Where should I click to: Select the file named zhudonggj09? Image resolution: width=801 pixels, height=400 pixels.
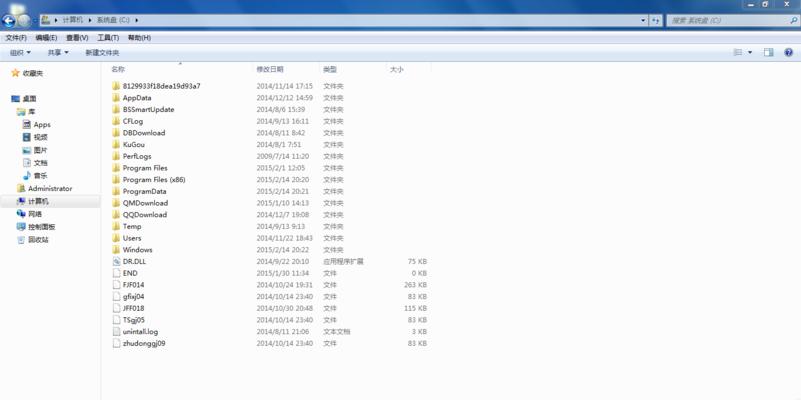click(x=144, y=343)
